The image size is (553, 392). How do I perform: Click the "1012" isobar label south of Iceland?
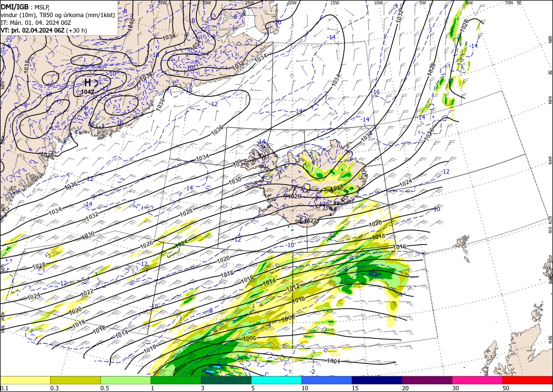coord(294,288)
